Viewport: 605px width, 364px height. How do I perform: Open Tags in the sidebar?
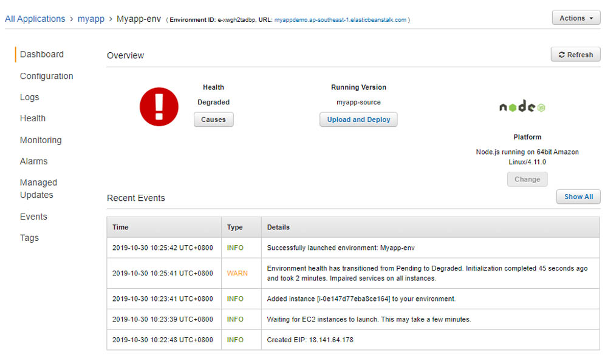(x=29, y=238)
